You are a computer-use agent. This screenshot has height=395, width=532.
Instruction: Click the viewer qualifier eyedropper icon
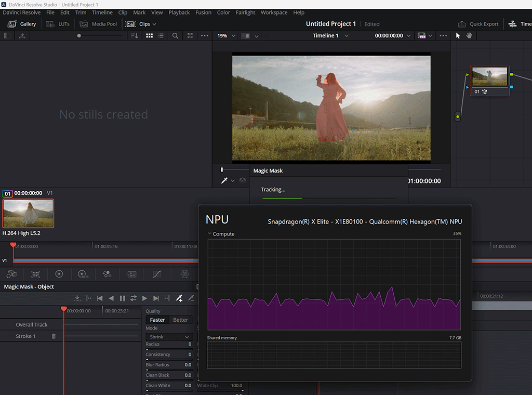tap(224, 180)
